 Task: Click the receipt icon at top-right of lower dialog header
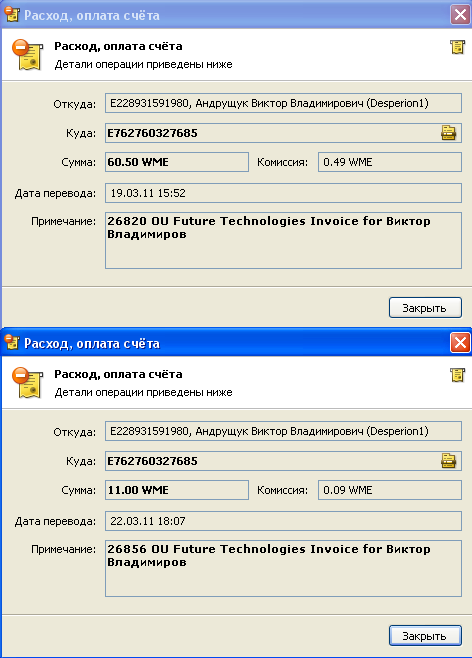pyautogui.click(x=457, y=375)
